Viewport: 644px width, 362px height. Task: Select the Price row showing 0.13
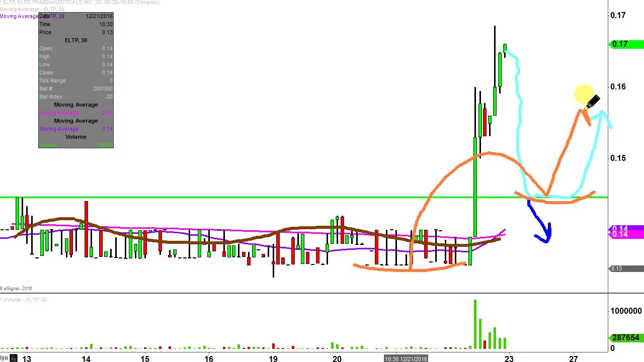click(76, 32)
